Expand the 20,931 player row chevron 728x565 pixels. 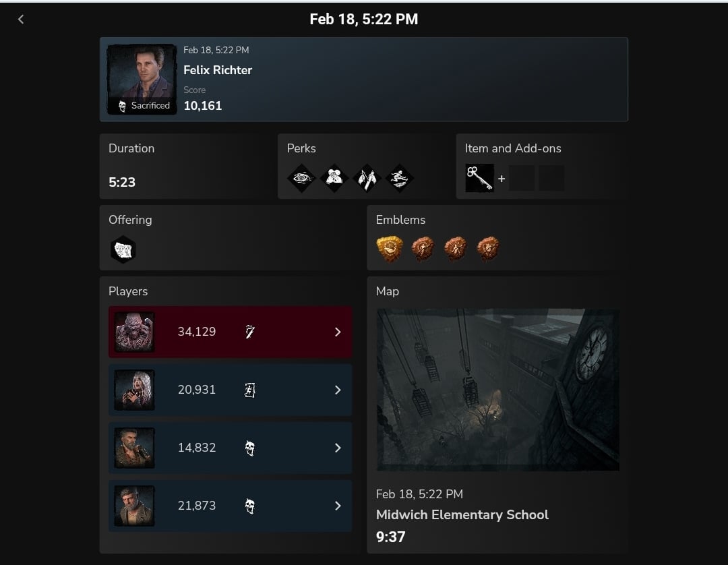pos(338,390)
